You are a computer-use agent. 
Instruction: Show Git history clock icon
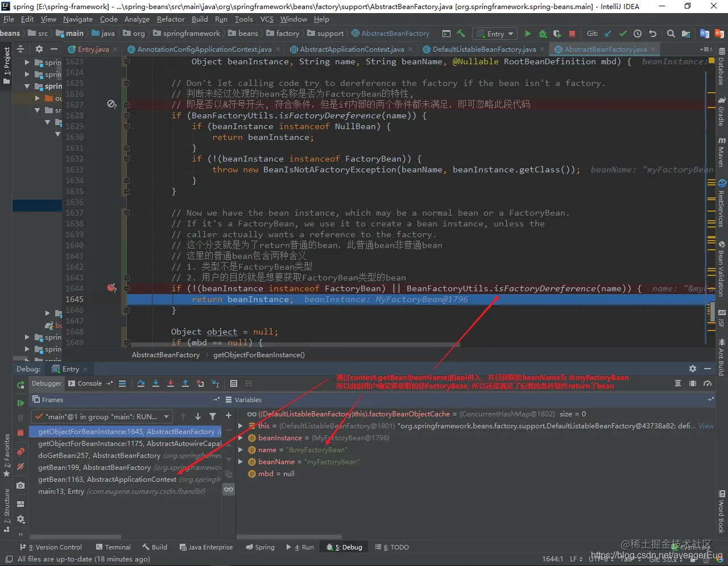(x=638, y=34)
